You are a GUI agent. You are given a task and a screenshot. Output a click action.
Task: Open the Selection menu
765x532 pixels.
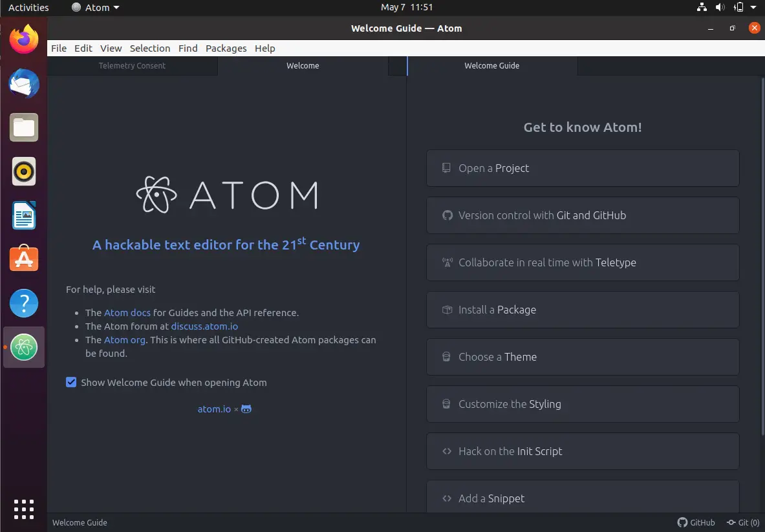pos(150,48)
